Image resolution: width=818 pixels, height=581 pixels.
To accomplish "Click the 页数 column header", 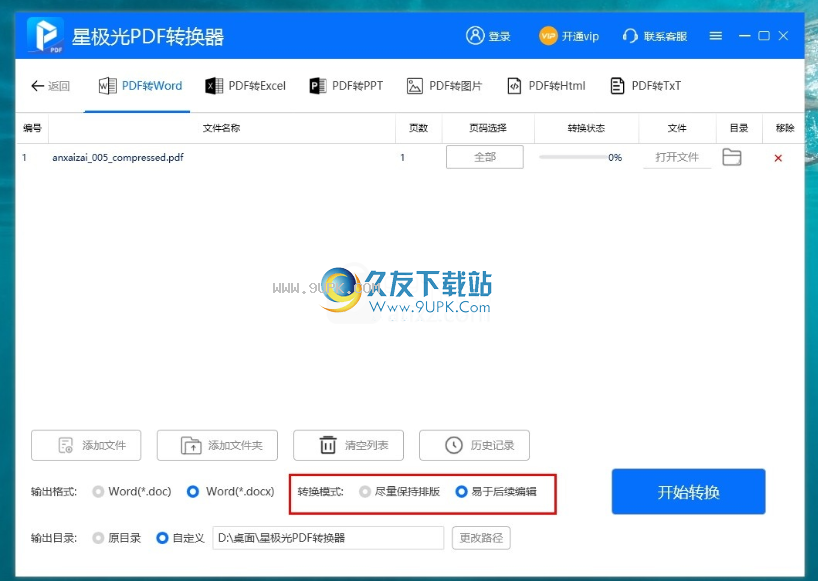I will click(x=418, y=128).
